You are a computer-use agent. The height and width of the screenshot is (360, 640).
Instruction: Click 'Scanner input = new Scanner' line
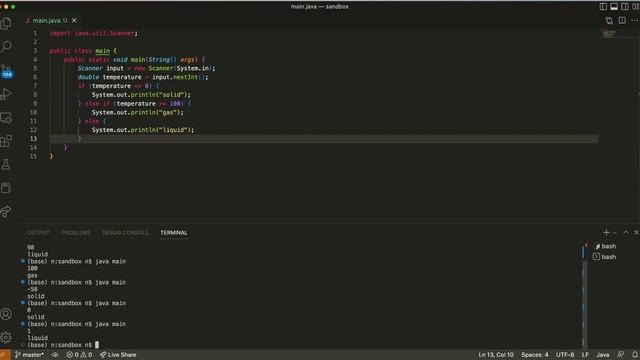click(146, 68)
